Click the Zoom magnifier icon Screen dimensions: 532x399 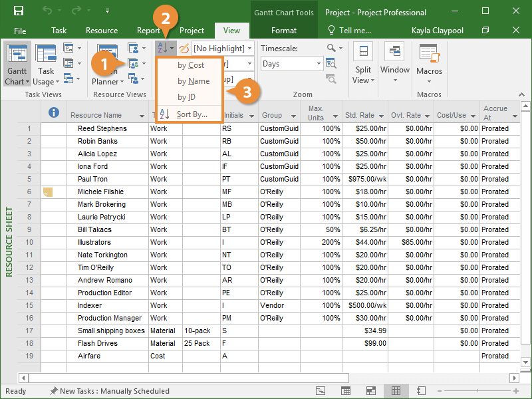(x=331, y=48)
